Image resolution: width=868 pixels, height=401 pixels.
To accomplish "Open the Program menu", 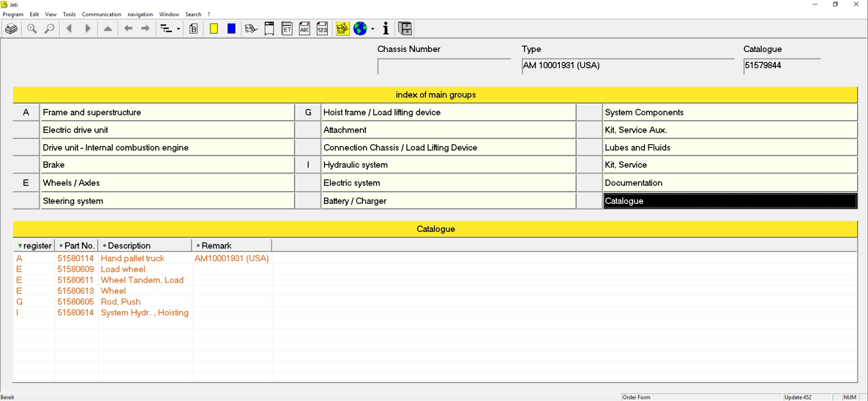I will (x=13, y=15).
